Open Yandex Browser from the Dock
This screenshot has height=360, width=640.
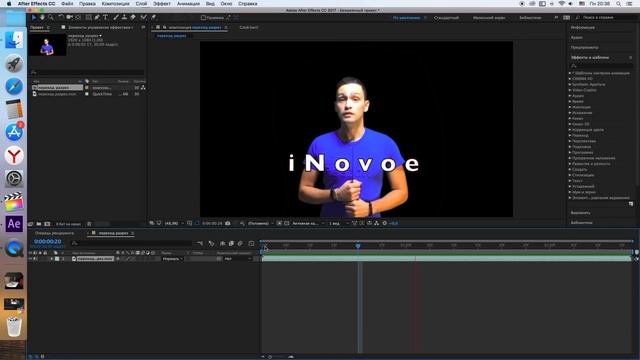coord(14,156)
